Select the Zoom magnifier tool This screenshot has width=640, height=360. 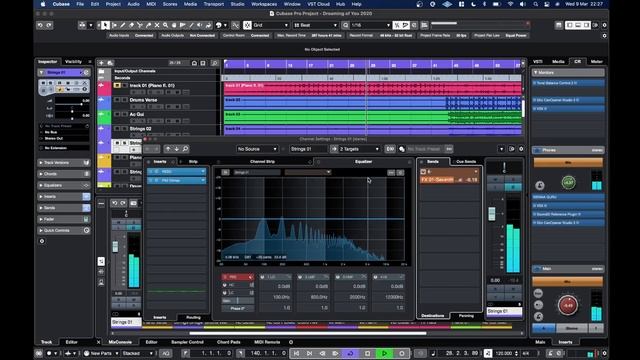[x=165, y=25]
